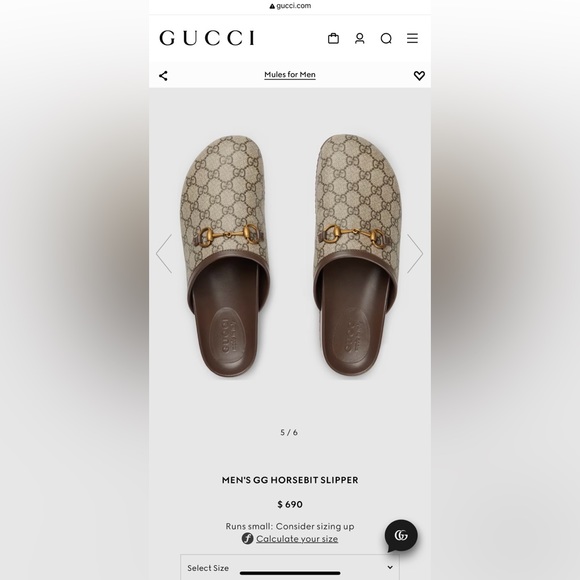Click Calculate your size link
Viewport: 580px width, 580px height.
click(297, 539)
